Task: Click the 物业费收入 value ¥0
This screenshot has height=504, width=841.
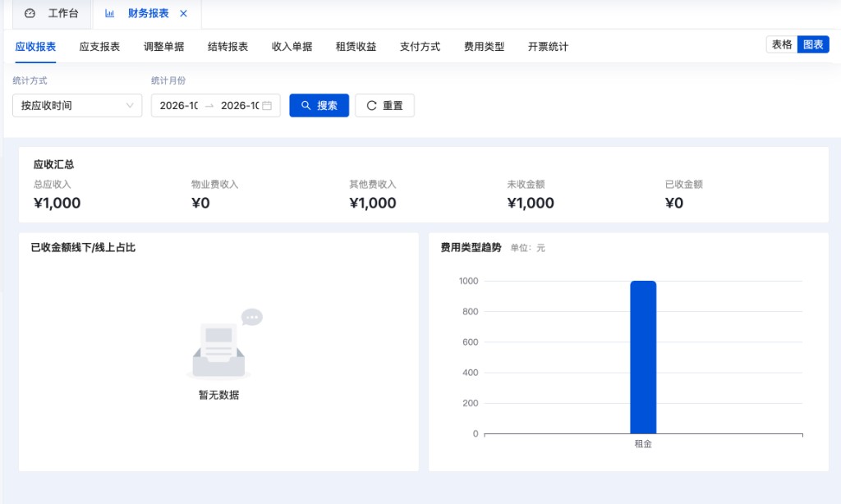Action: click(x=200, y=204)
